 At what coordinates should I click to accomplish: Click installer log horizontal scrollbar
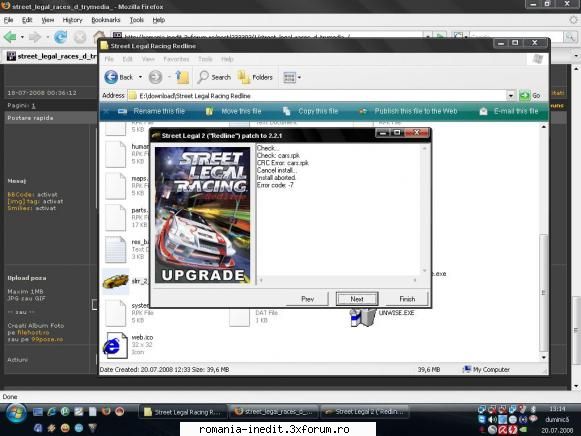[338, 280]
